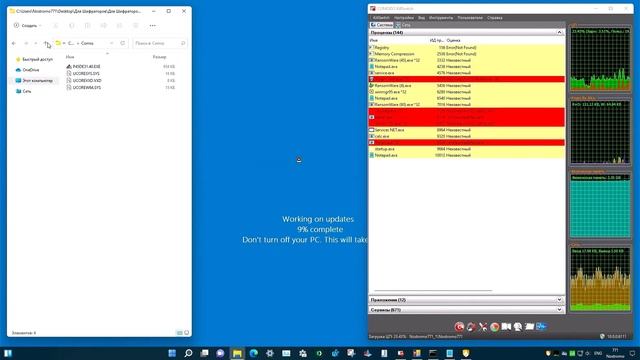Select the winmgr95.exe process row
This screenshot has width=640, height=360.
[x=467, y=92]
